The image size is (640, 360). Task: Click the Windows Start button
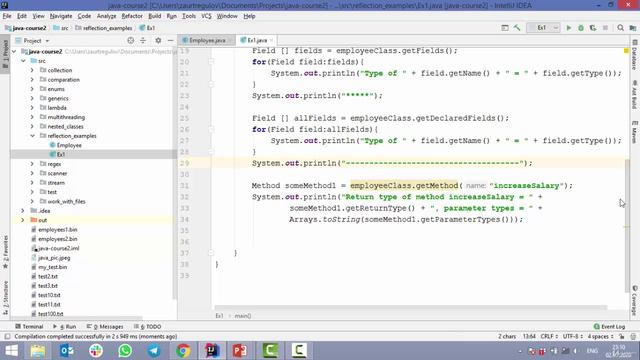tap(11, 351)
